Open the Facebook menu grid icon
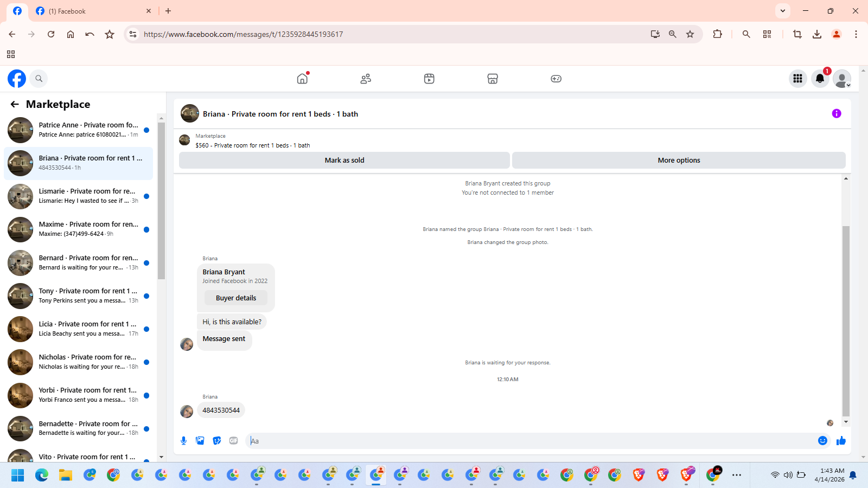 click(797, 79)
